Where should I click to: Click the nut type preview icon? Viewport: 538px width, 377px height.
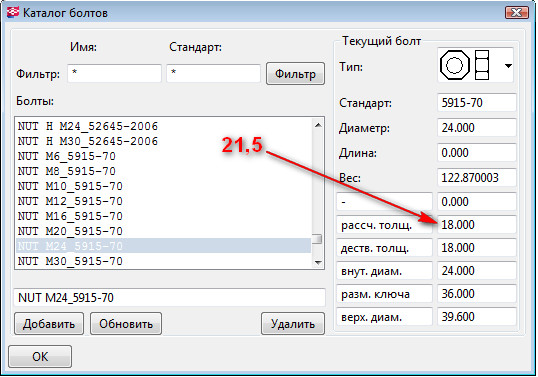(464, 65)
